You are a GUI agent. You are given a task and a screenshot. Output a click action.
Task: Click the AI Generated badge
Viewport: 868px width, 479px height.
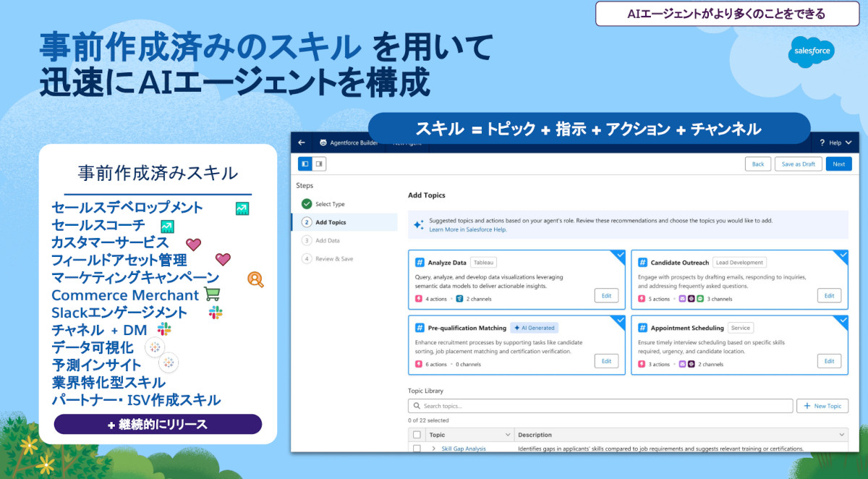[534, 328]
